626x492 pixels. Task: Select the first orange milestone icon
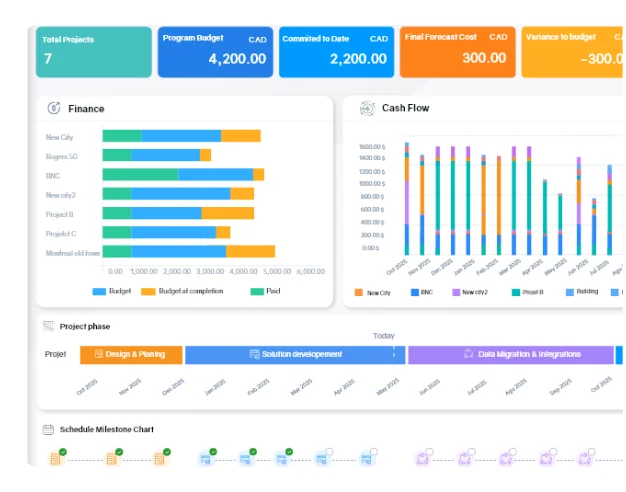click(56, 458)
